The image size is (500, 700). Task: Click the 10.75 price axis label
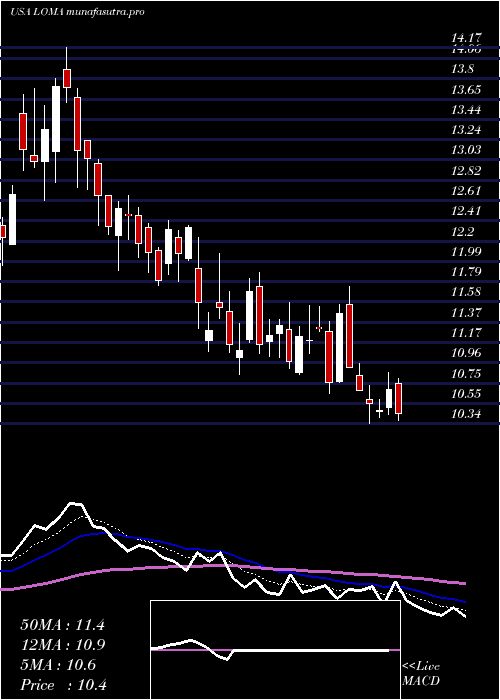(465, 373)
